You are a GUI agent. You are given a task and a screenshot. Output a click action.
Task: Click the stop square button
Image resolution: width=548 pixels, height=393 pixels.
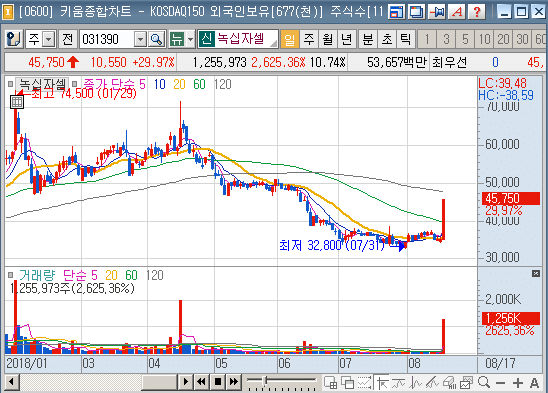tap(217, 382)
